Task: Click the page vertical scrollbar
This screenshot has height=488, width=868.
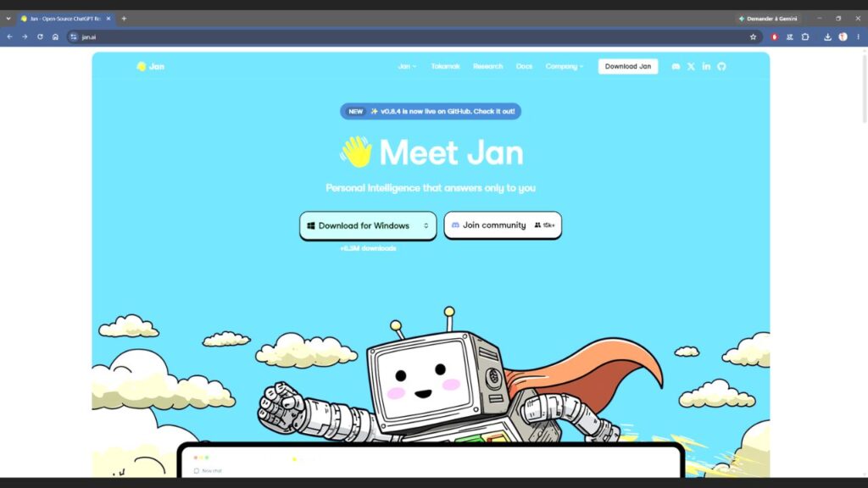Action: pyautogui.click(x=865, y=88)
